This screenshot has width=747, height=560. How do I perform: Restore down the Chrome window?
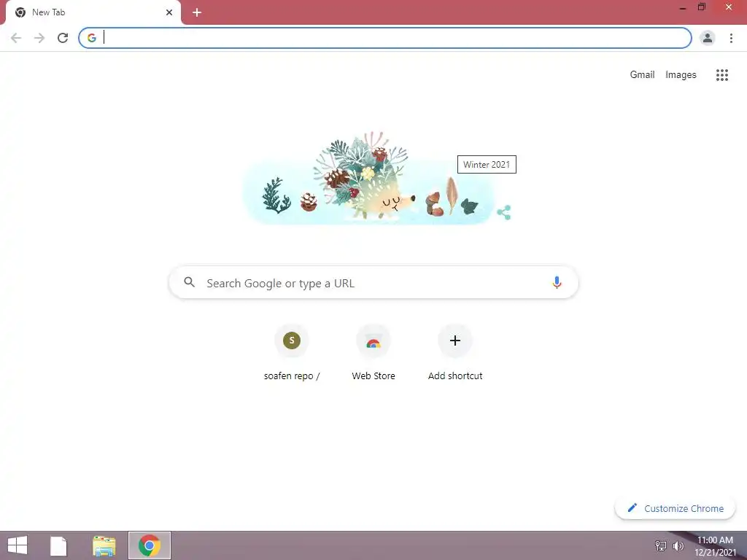[x=701, y=7]
